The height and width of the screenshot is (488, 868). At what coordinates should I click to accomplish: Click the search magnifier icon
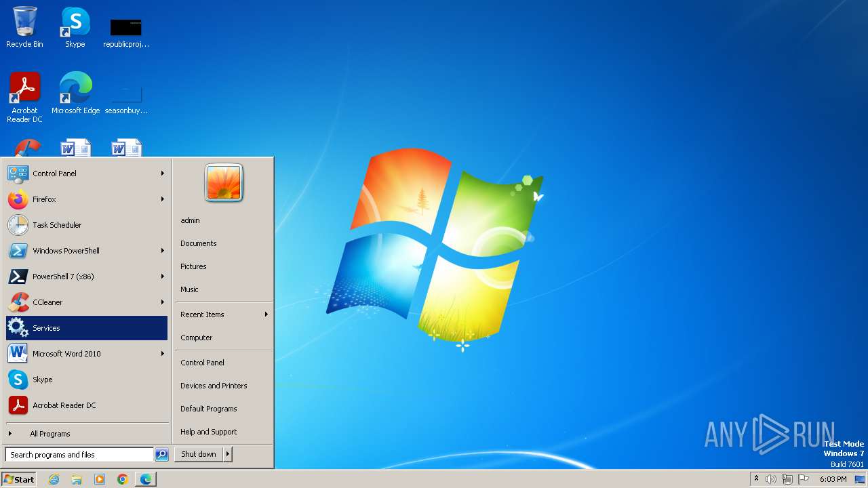[161, 455]
